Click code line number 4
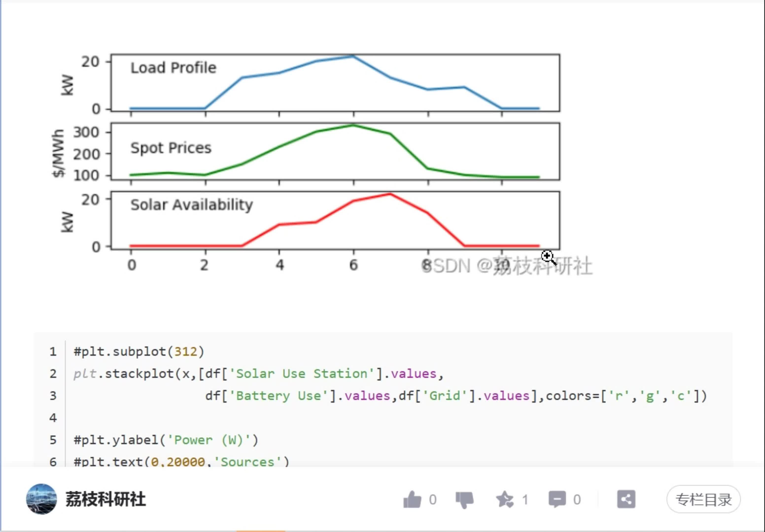The width and height of the screenshot is (765, 532). [x=53, y=417]
